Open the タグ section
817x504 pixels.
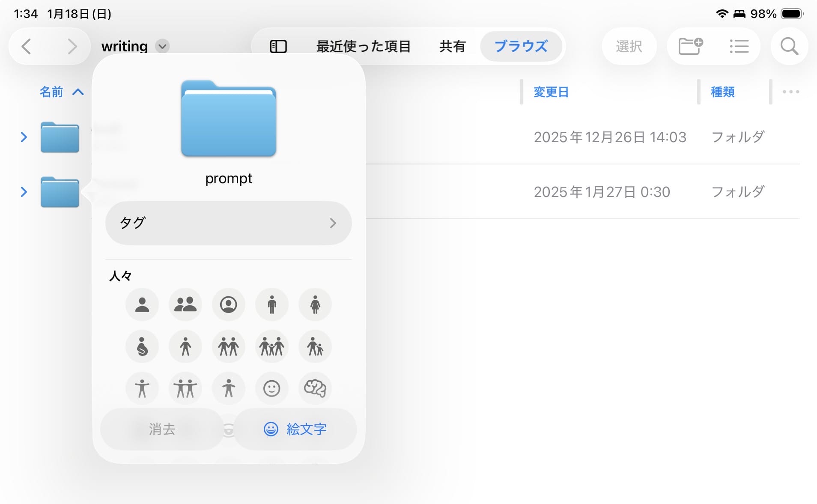point(228,223)
